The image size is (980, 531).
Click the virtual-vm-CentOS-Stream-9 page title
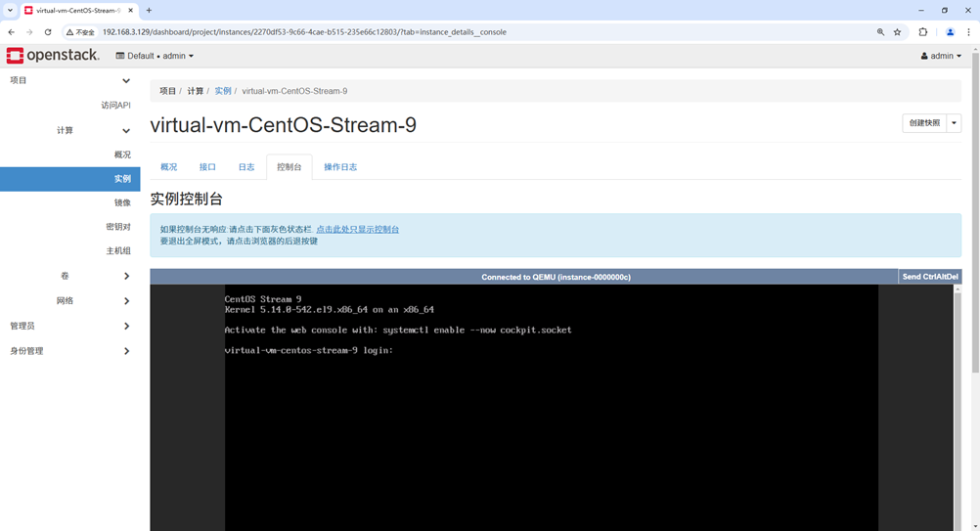coord(283,125)
